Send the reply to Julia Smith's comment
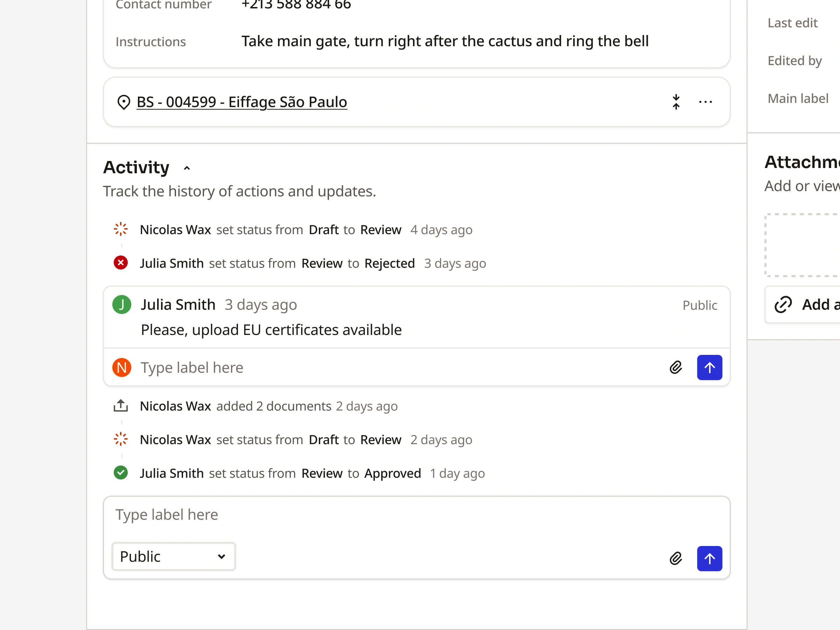This screenshot has width=840, height=630. [x=709, y=367]
